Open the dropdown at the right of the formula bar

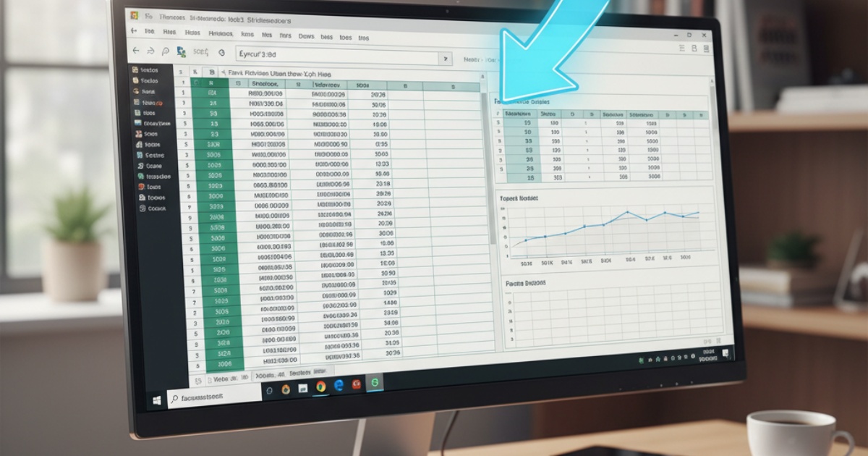point(444,56)
